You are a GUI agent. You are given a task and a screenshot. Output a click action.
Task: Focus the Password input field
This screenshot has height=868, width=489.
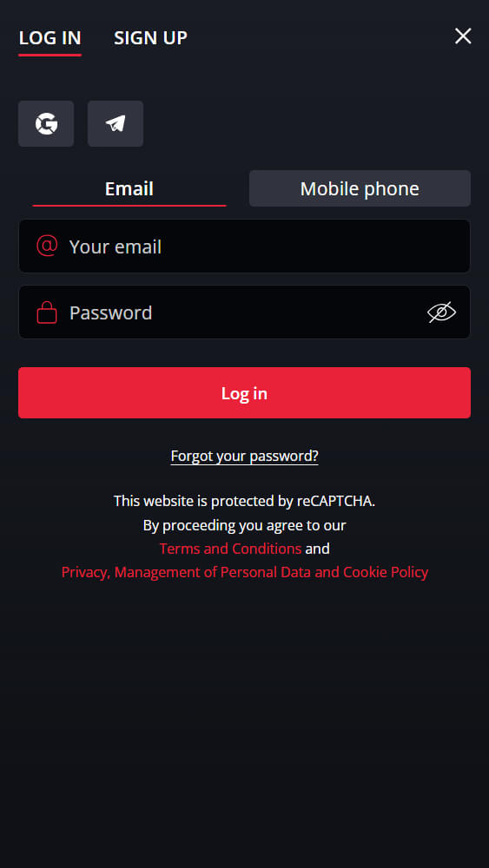click(244, 312)
